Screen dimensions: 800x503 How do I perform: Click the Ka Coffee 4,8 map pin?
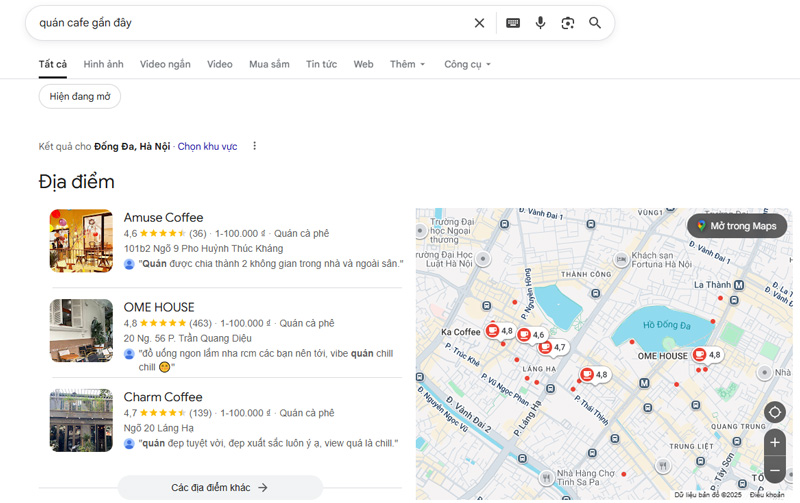(x=492, y=331)
